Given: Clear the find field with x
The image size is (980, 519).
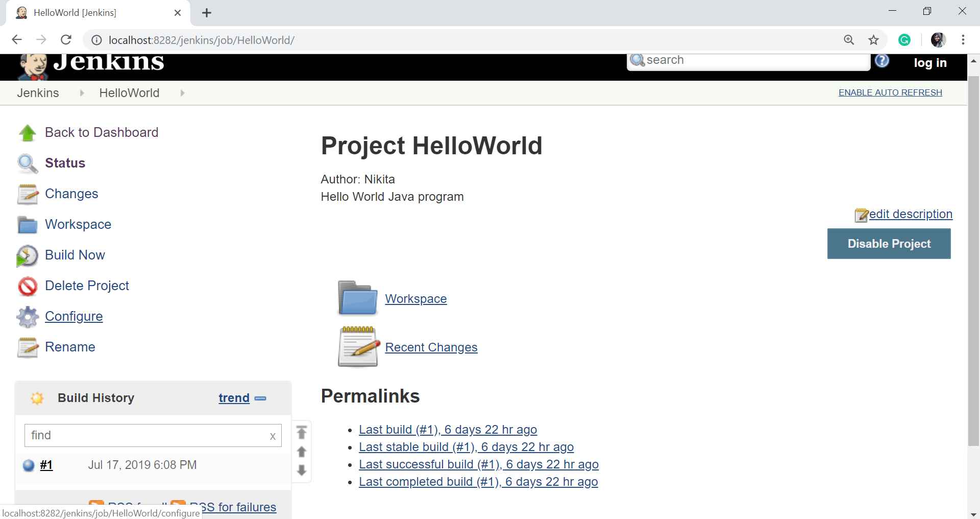Looking at the screenshot, I should tap(273, 436).
